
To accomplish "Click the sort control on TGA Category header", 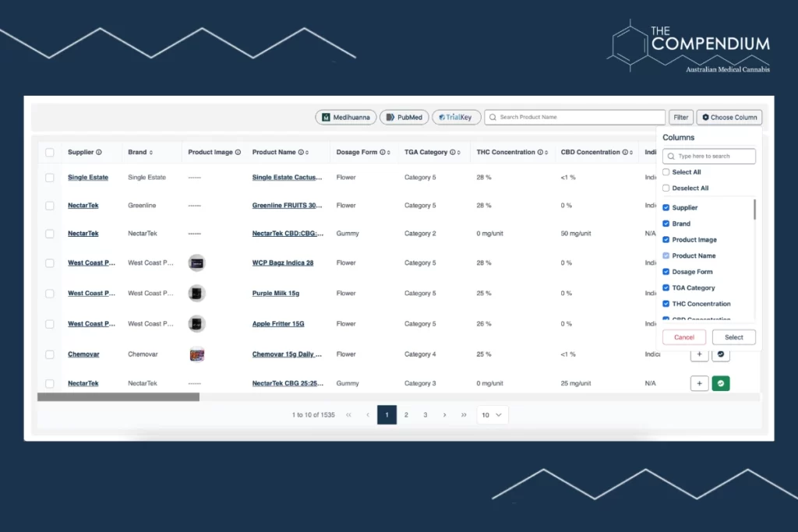I will [457, 152].
